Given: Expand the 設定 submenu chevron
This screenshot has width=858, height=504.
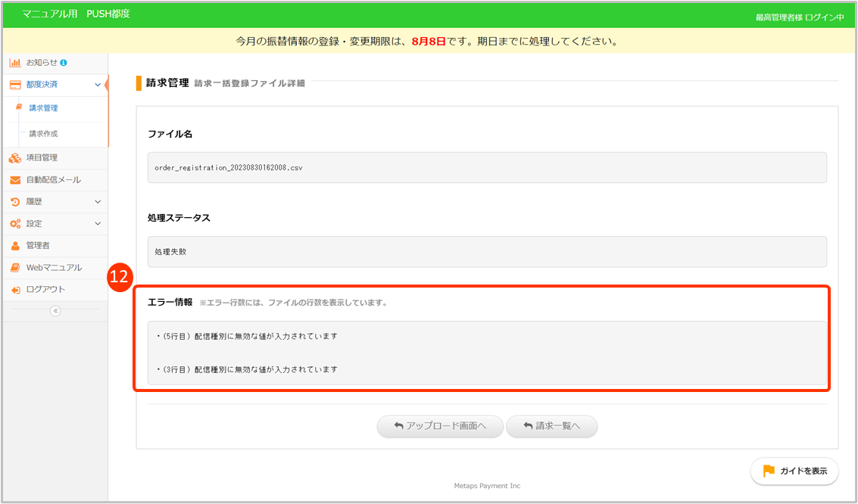Looking at the screenshot, I should [x=98, y=224].
